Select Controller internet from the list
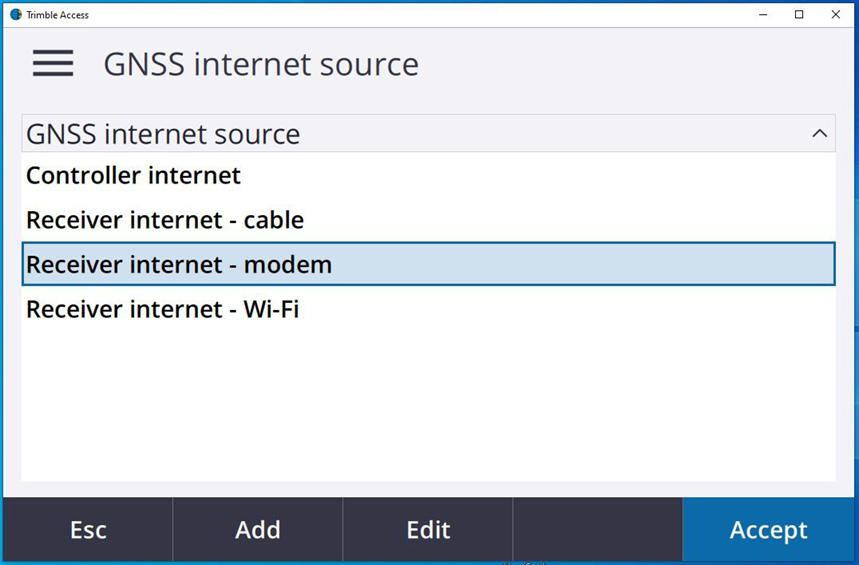The height and width of the screenshot is (565, 859). 133,176
